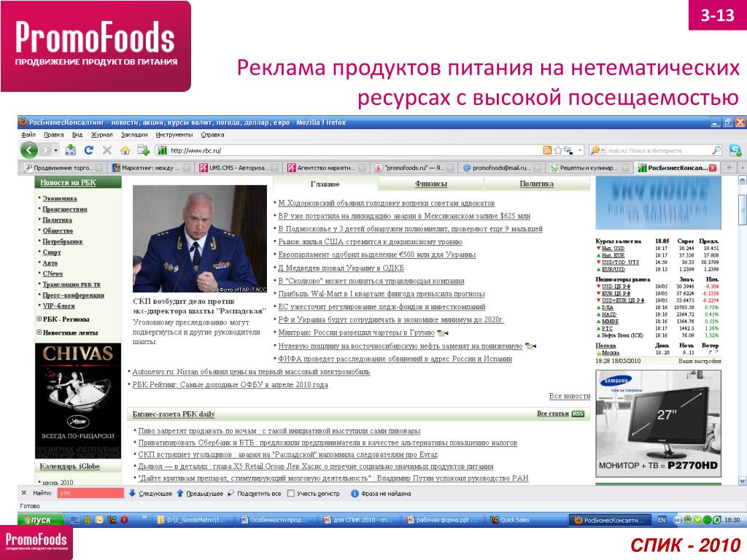Viewport: 747px width, 560px height.
Task: Open the address bar dropdown arrow
Action: 580,150
